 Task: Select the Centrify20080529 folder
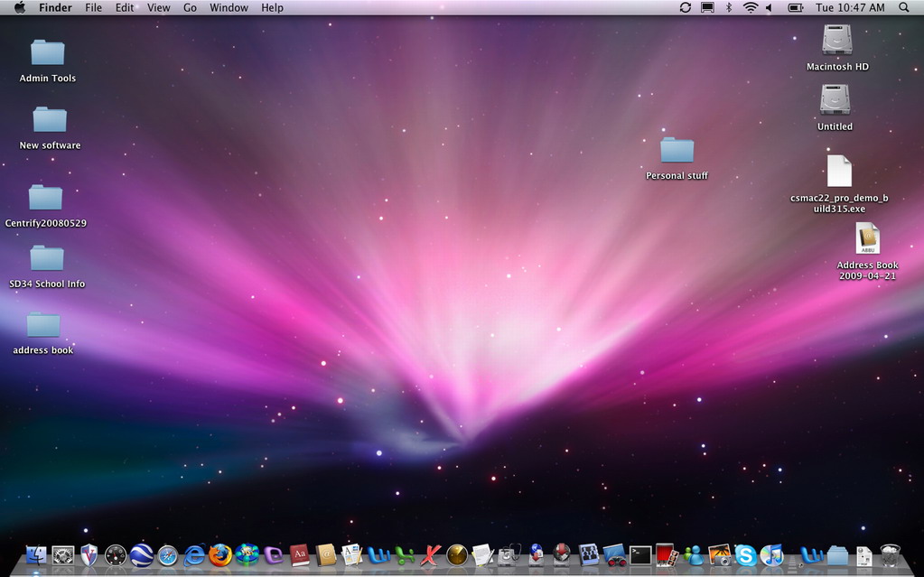[46, 206]
